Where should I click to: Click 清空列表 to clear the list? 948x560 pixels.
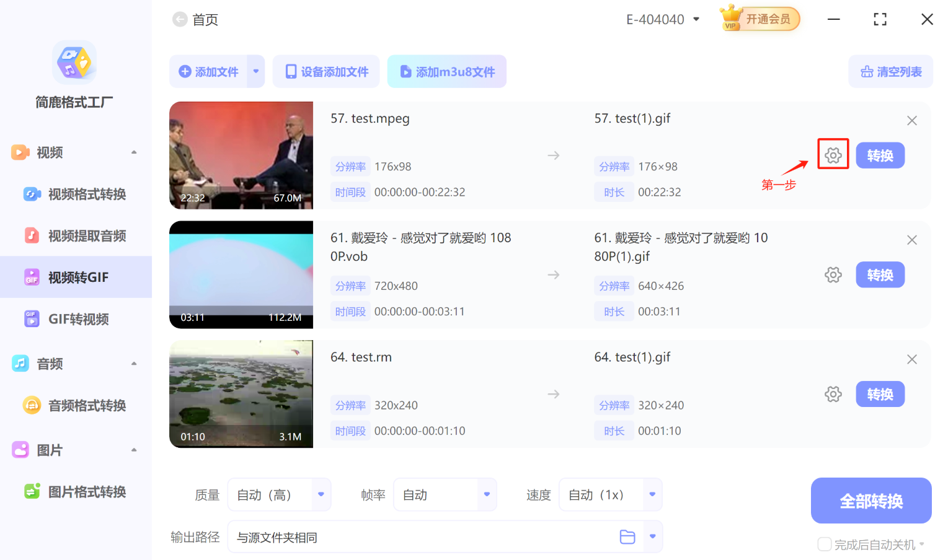click(x=890, y=71)
